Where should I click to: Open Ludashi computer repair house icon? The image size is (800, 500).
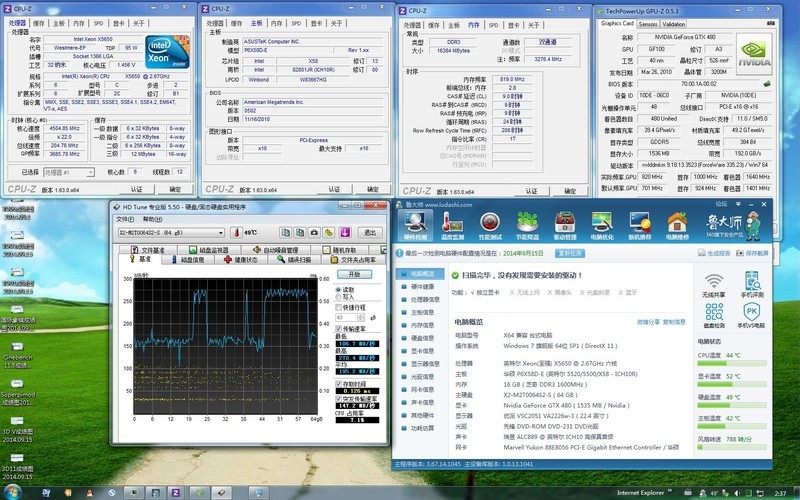(x=677, y=225)
